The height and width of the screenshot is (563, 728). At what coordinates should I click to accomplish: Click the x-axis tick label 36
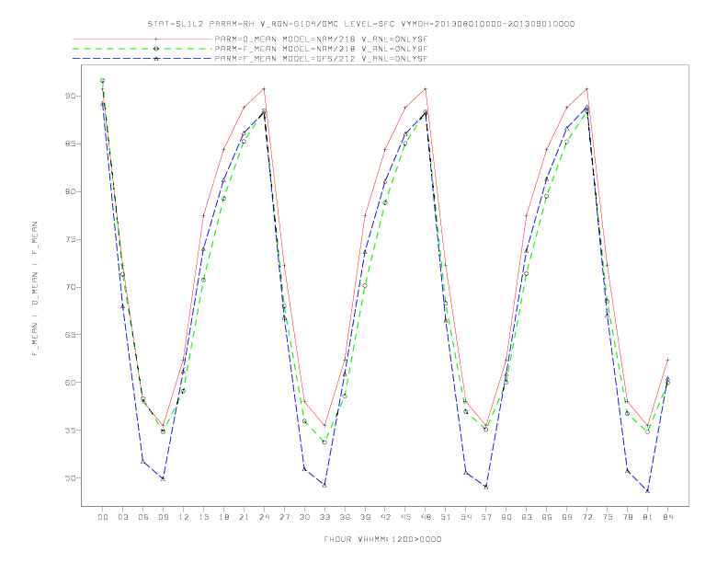(x=345, y=517)
